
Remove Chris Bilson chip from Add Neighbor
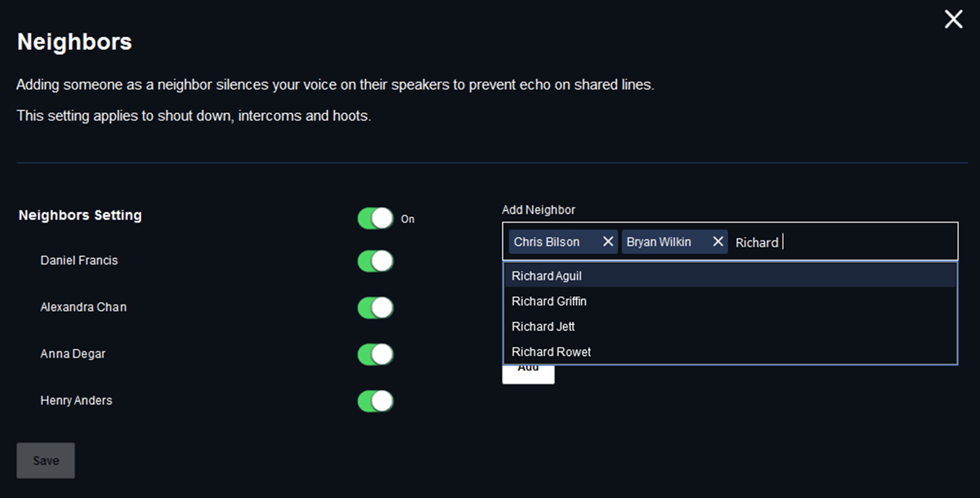point(608,242)
